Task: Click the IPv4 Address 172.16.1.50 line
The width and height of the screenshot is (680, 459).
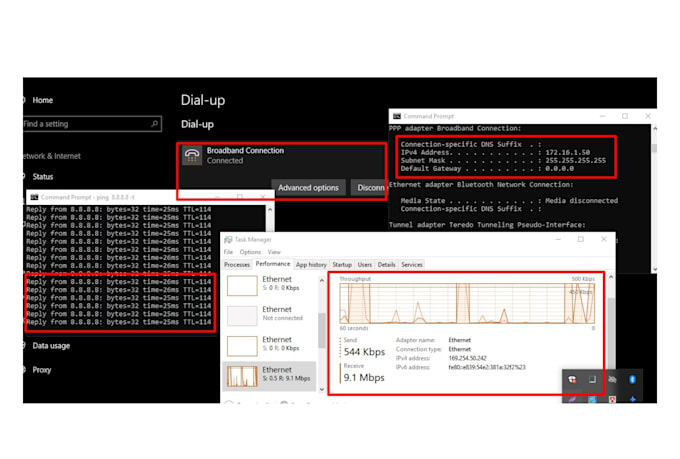Action: [x=495, y=153]
